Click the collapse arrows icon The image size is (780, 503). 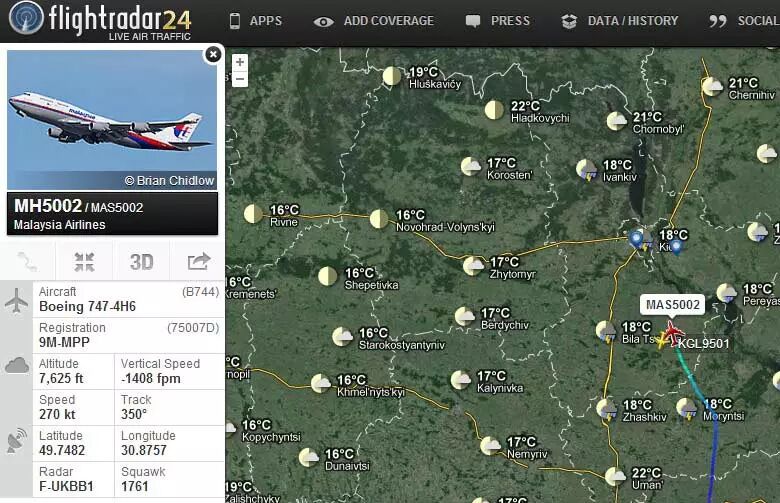(x=85, y=262)
